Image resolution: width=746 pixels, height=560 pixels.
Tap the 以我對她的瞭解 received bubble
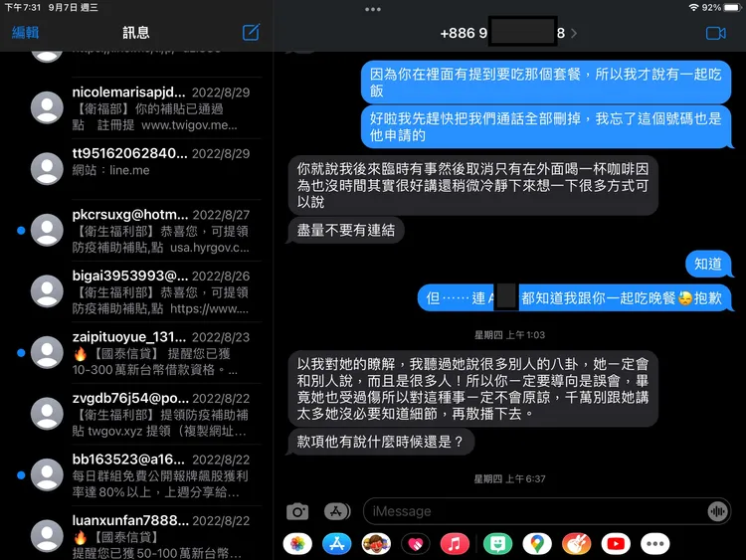[472, 389]
